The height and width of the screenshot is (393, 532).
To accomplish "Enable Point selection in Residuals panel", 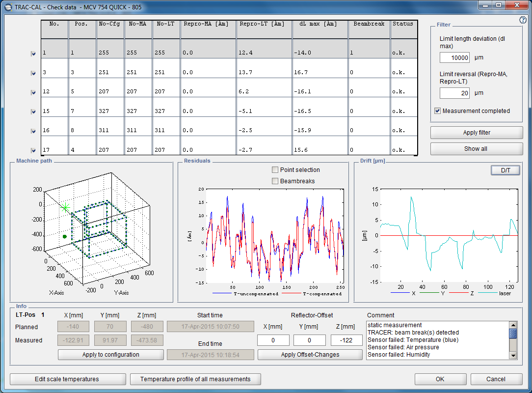I will click(275, 169).
